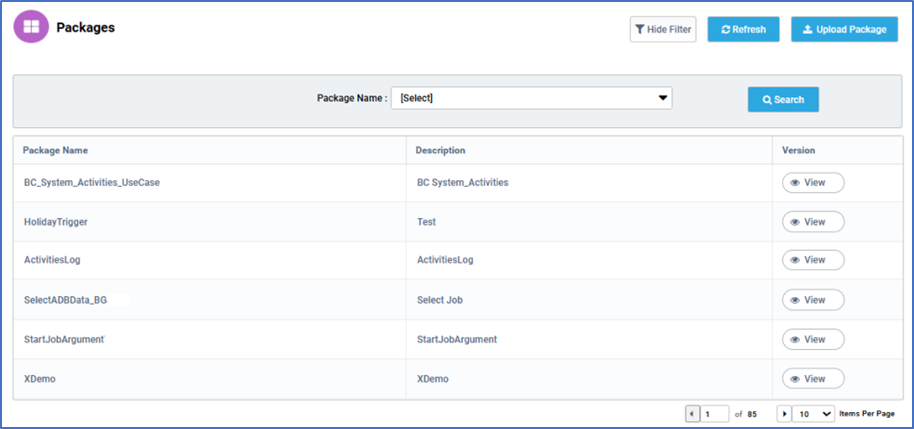
Task: Click the page number input field
Action: 715,414
